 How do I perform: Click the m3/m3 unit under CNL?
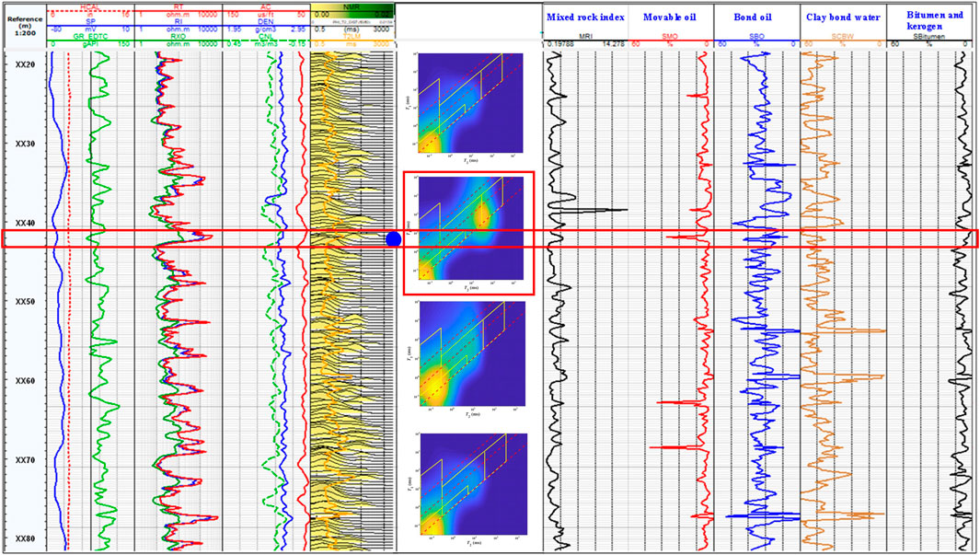266,44
